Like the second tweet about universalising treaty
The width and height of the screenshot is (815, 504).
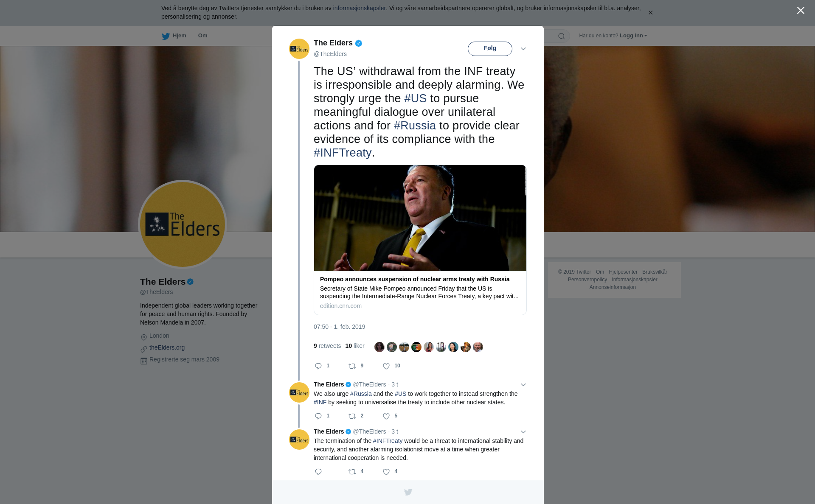coord(386,416)
